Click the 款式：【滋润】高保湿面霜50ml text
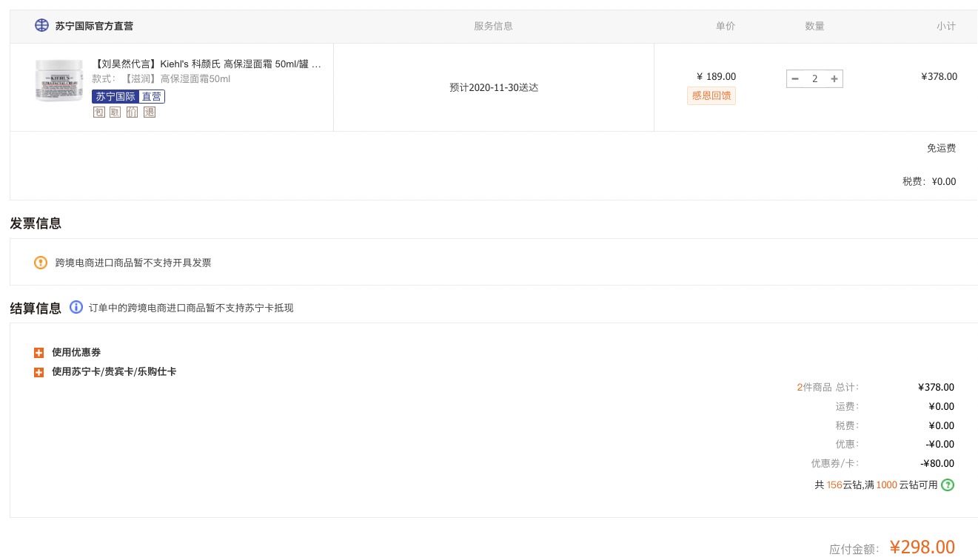This screenshot has height=560, width=978. tap(161, 79)
